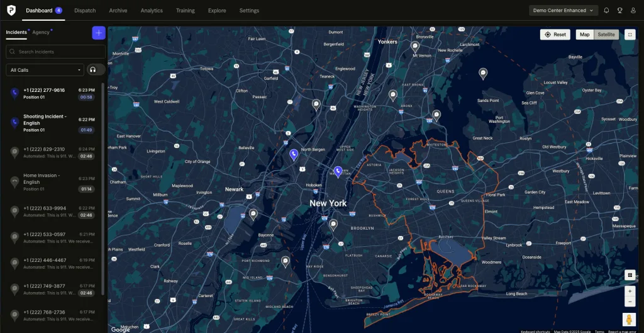The height and width of the screenshot is (333, 644).
Task: Switch to the Agency tab
Action: (x=41, y=31)
